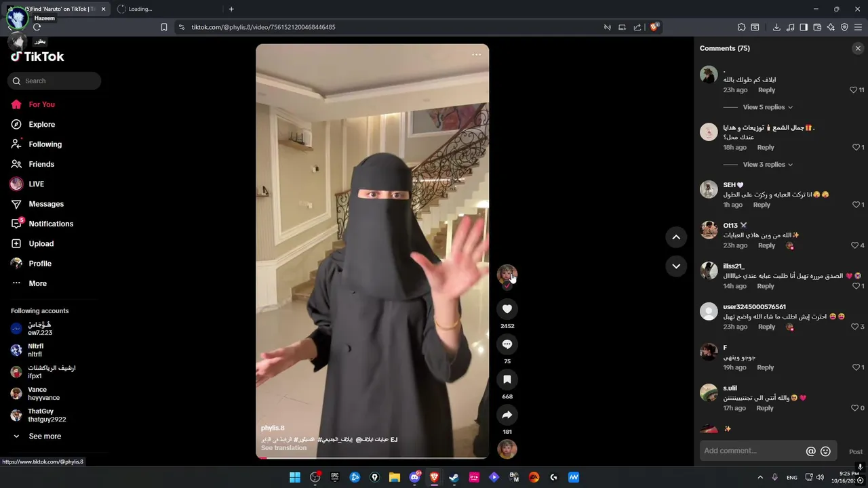Go to the next video
The image size is (868, 488).
(x=676, y=266)
